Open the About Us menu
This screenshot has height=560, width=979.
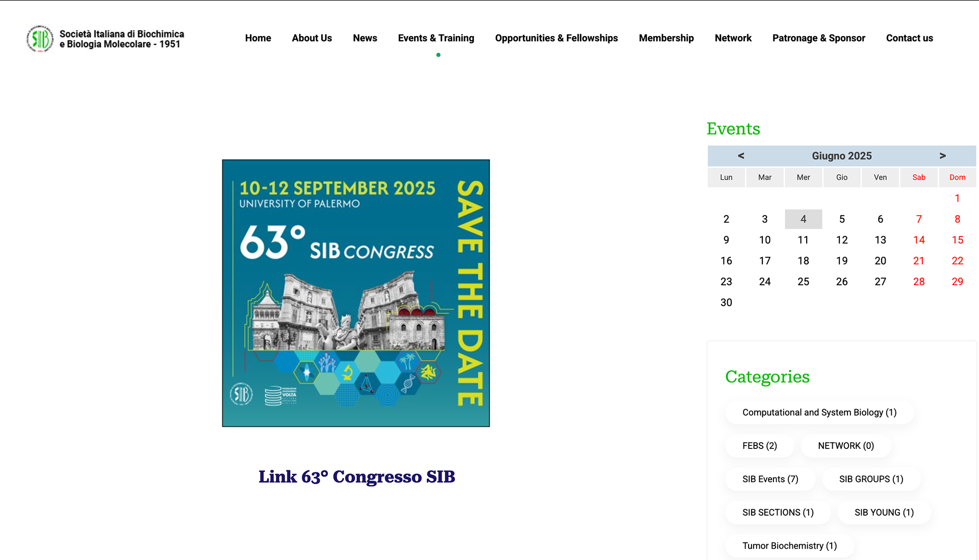(312, 38)
